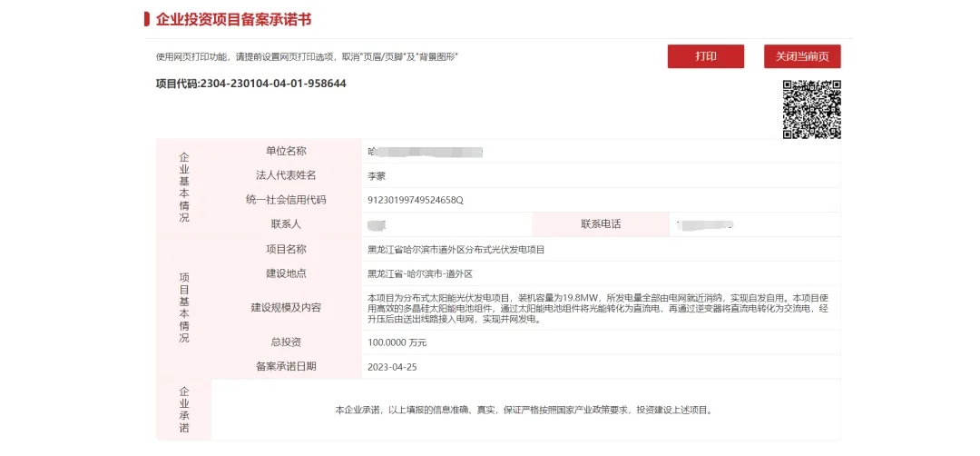This screenshot has height=456, width=980.
Task: Click the 企业承诺 commitment statement text
Action: tap(524, 411)
